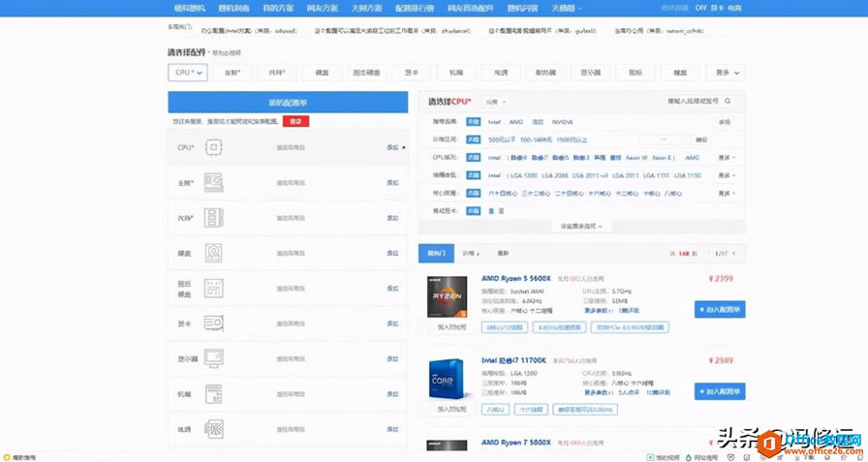Select the SSD component tab
The height and width of the screenshot is (462, 868).
(366, 73)
